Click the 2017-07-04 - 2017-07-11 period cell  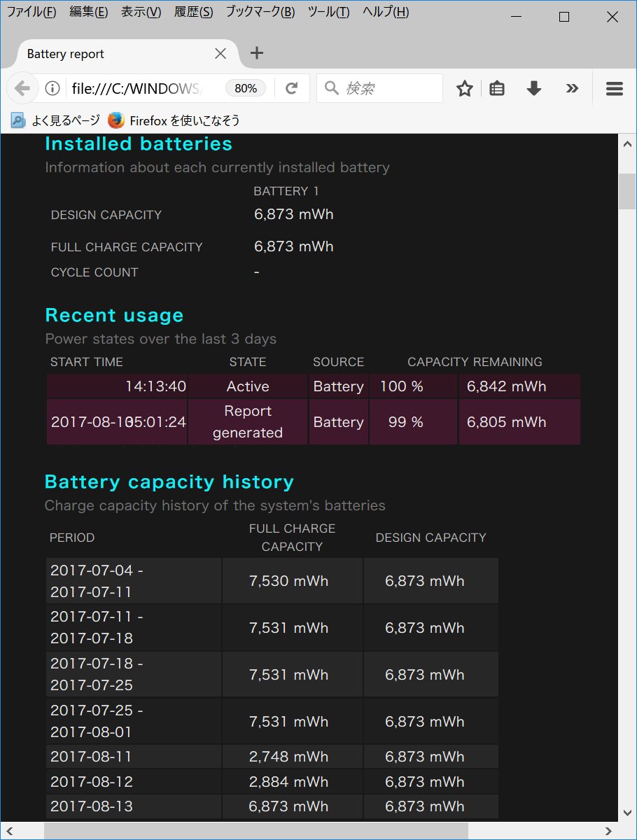point(134,581)
